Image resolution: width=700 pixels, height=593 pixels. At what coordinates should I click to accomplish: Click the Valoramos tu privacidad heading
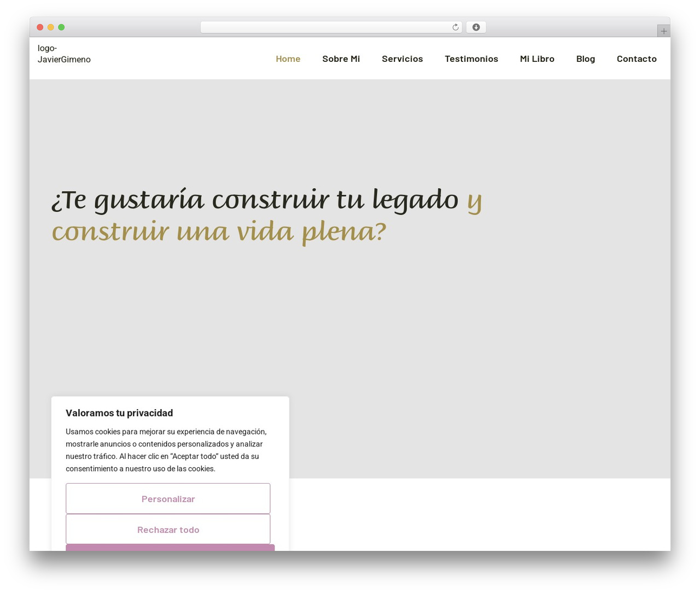click(x=119, y=413)
